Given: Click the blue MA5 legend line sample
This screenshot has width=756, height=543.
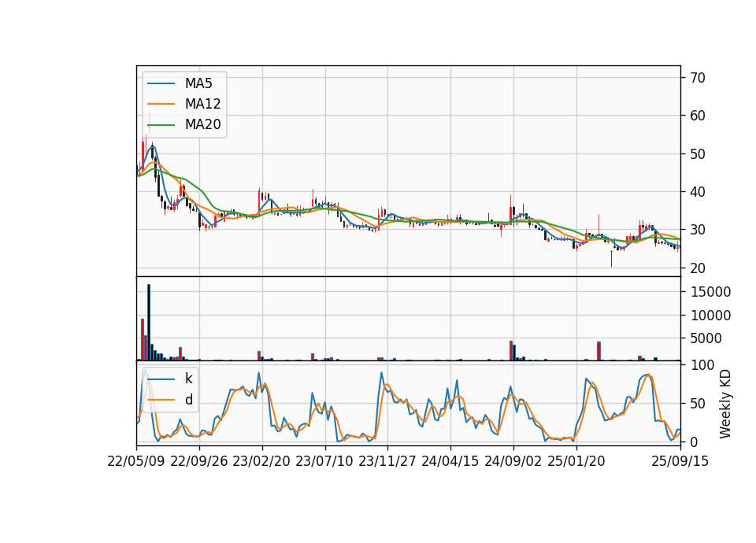Looking at the screenshot, I should pos(161,84).
